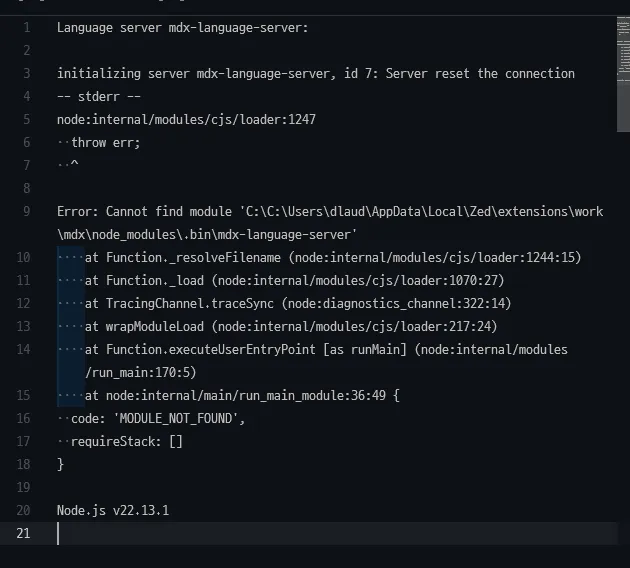Click the '-- stderr --' line
Image resolution: width=630 pixels, height=568 pixels.
tap(98, 96)
